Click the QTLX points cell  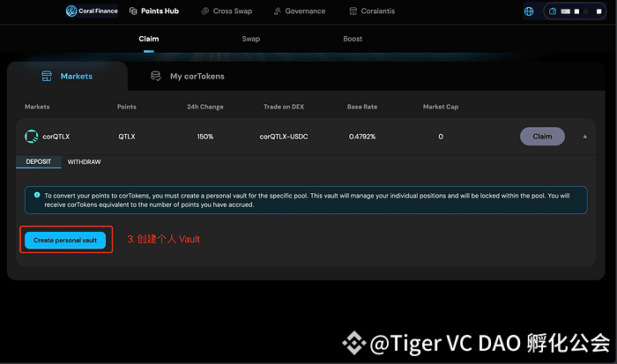(x=127, y=137)
